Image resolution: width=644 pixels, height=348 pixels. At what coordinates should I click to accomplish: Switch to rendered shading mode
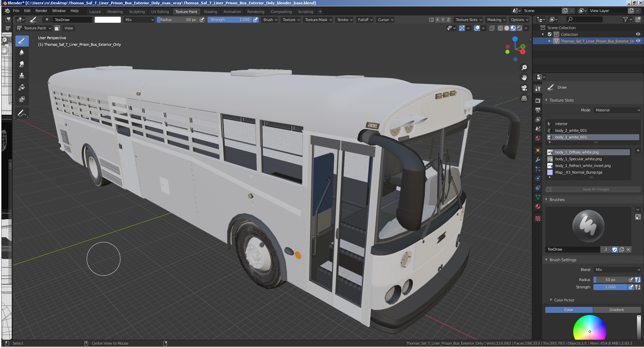(x=519, y=28)
